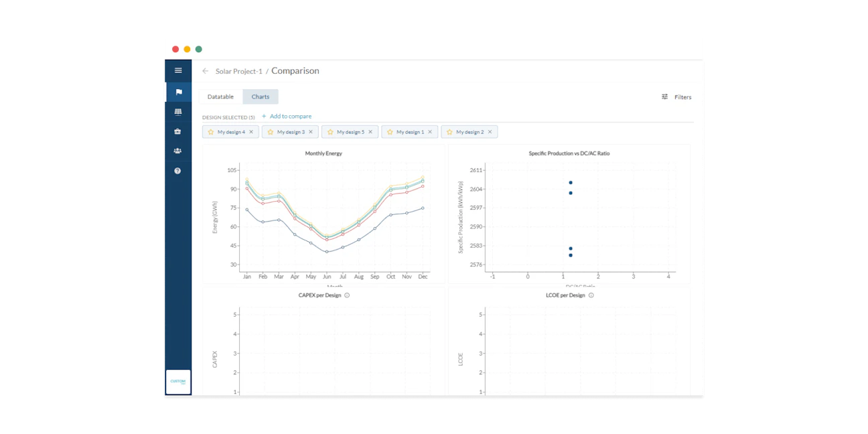Click the LCOE per Design chart title
The image size is (868, 434).
click(565, 295)
